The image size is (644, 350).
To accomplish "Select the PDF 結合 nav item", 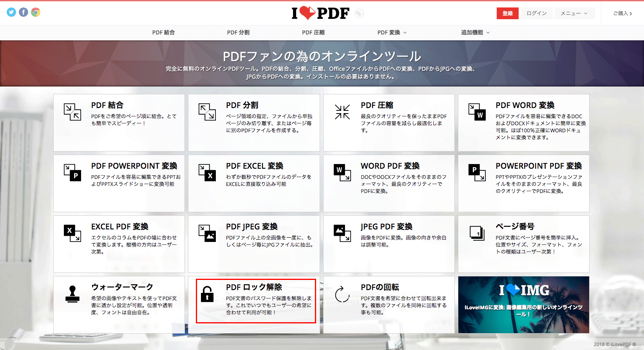I will 163,32.
